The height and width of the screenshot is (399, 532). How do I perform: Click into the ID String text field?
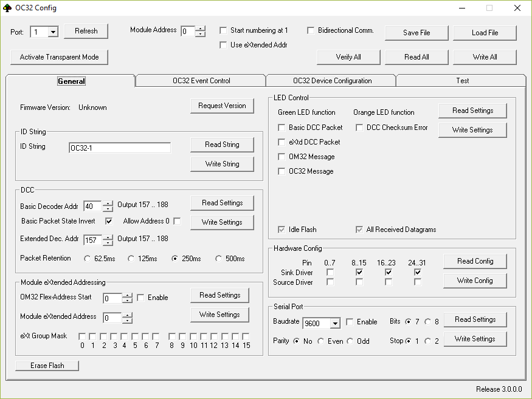coord(119,148)
